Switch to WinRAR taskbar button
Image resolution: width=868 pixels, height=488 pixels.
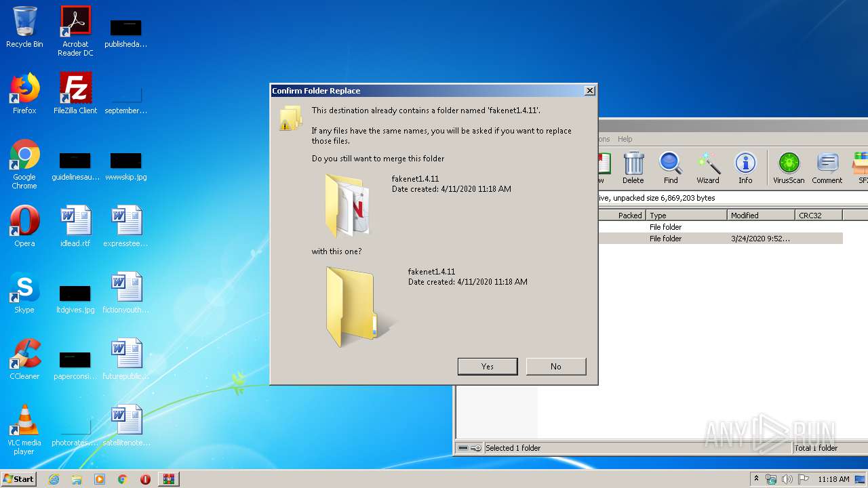169,479
